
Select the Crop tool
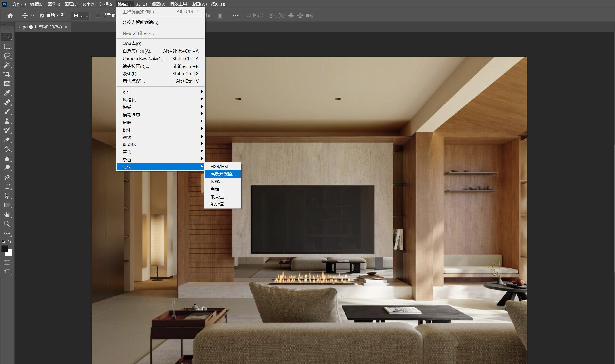[x=7, y=74]
